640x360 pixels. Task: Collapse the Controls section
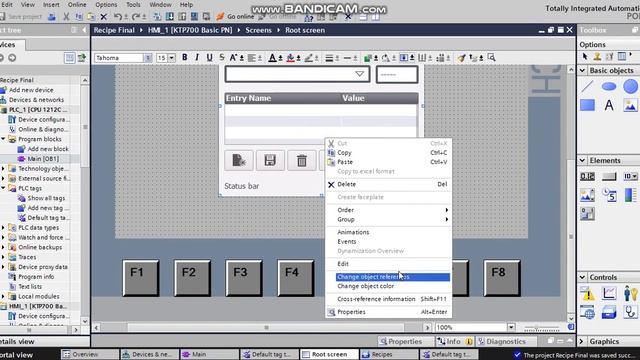(582, 277)
